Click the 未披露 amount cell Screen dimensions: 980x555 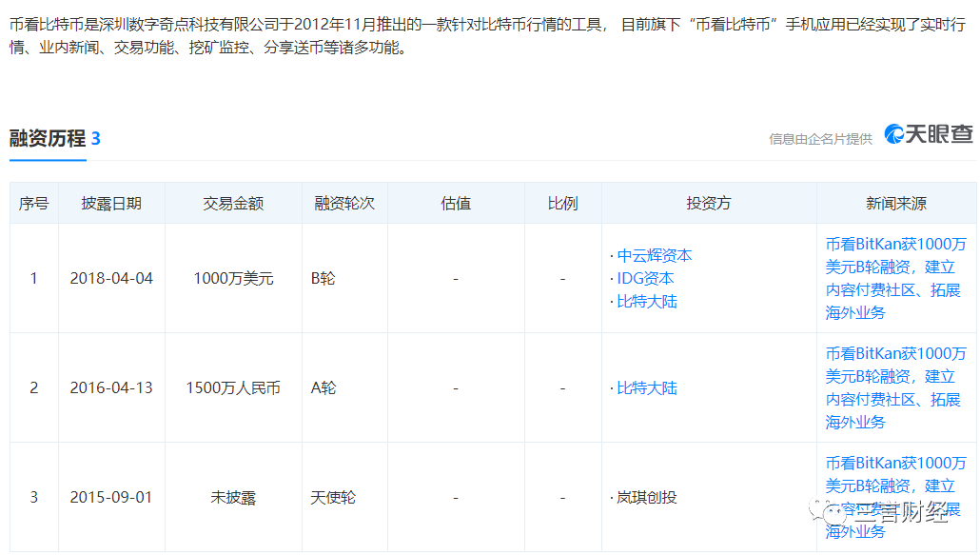233,497
